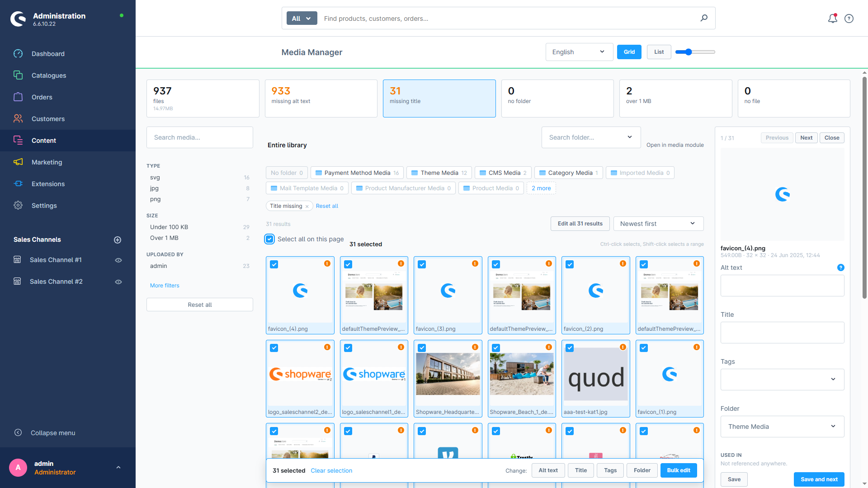Open Extensions plug icon

18,184
